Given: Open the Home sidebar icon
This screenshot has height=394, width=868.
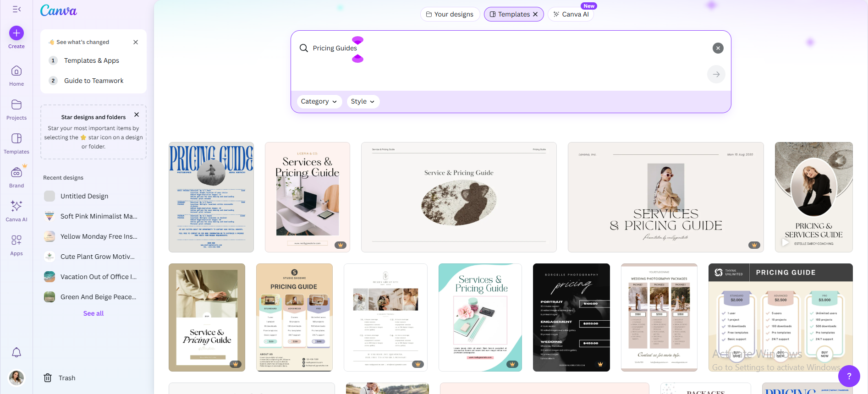Looking at the screenshot, I should 16,71.
